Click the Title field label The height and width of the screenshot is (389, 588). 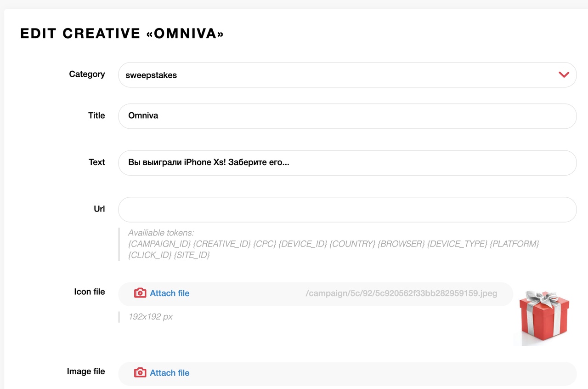tap(96, 115)
